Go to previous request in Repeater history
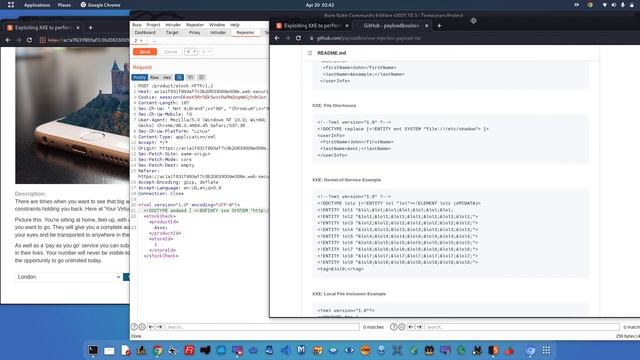This screenshot has height=360, width=640. click(x=188, y=52)
